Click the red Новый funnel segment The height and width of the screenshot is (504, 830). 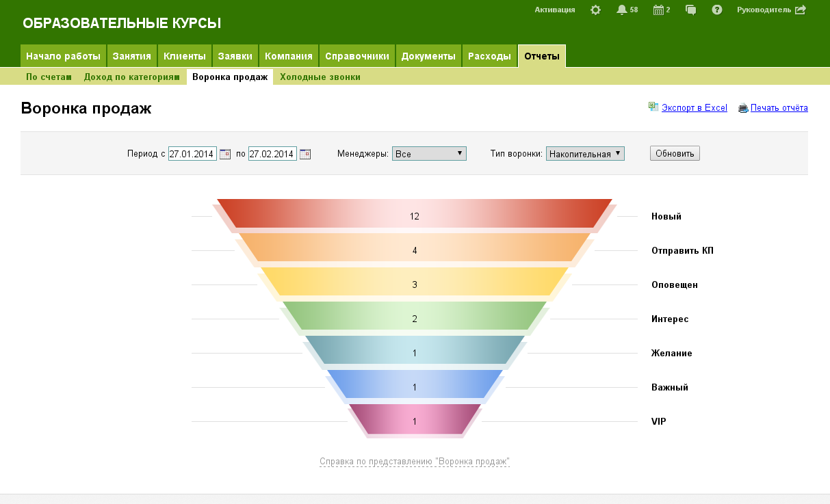click(415, 215)
